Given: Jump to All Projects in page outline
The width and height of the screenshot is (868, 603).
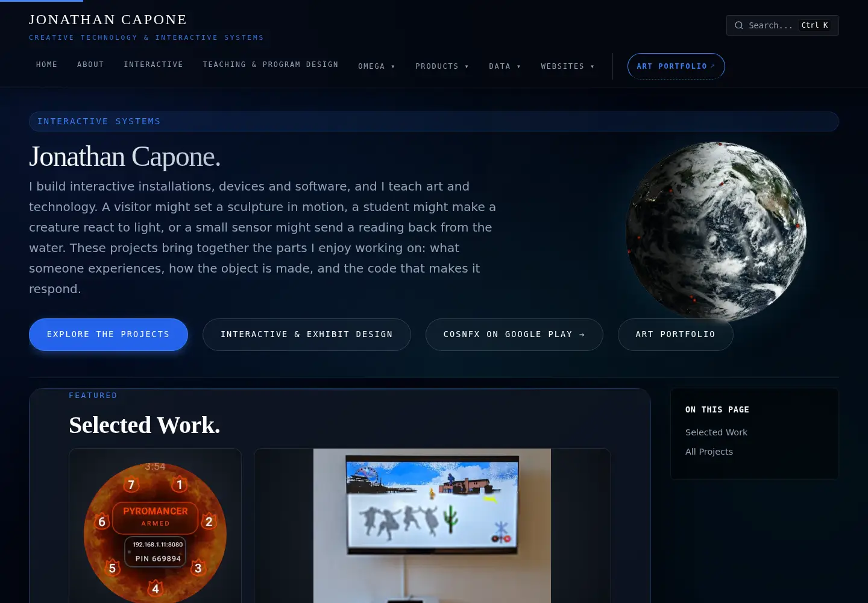Looking at the screenshot, I should pyautogui.click(x=709, y=452).
